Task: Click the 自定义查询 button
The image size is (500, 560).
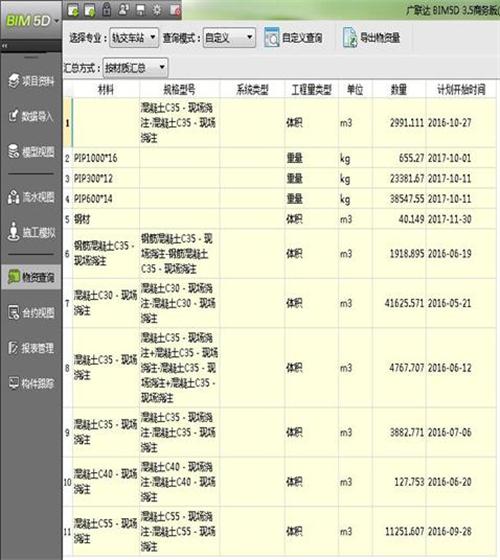Action: pos(293,38)
